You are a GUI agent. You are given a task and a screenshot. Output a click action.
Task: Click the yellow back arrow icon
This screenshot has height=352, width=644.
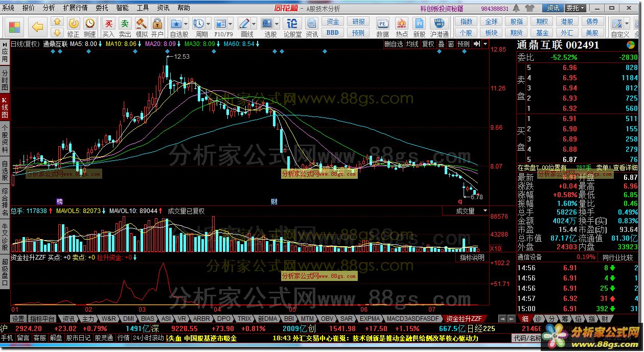click(x=37, y=27)
